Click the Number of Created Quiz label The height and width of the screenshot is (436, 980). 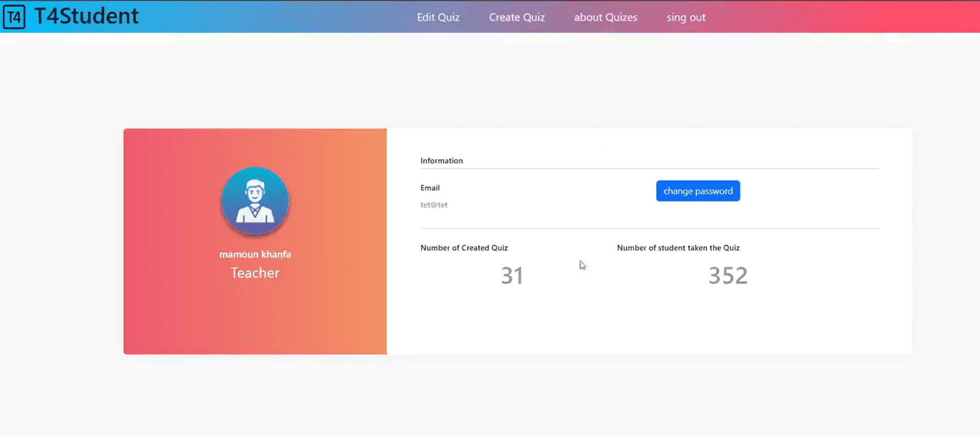(464, 247)
